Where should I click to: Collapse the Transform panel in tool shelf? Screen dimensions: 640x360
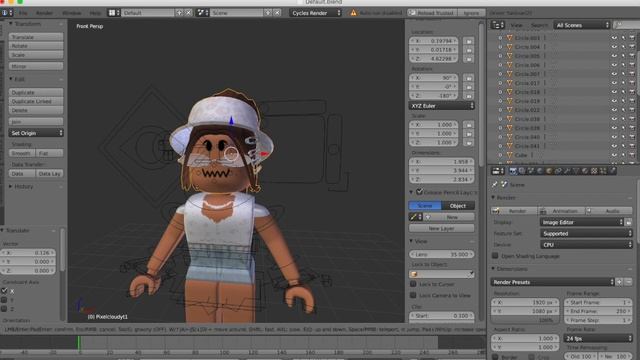coord(11,24)
